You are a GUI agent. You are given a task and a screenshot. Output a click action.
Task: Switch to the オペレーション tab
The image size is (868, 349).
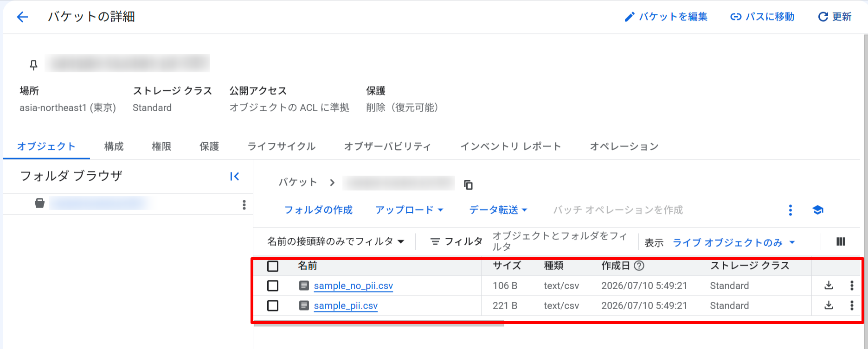point(624,146)
